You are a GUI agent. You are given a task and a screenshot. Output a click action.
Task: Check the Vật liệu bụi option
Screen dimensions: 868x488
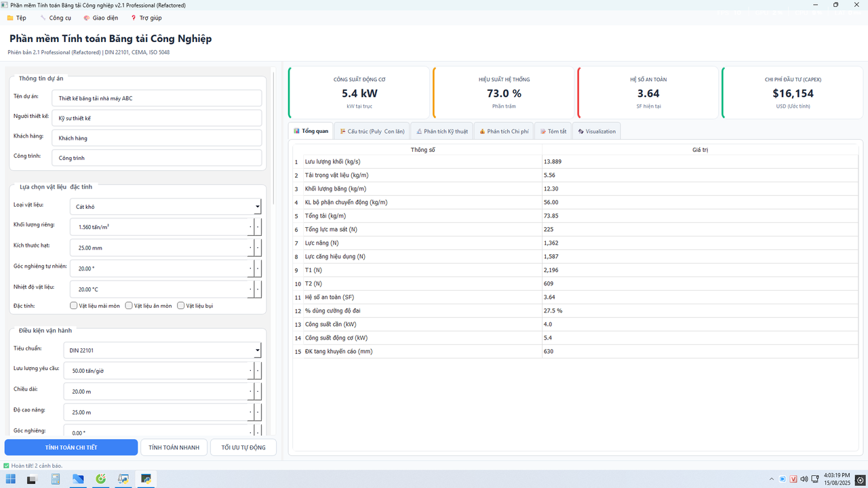point(181,306)
